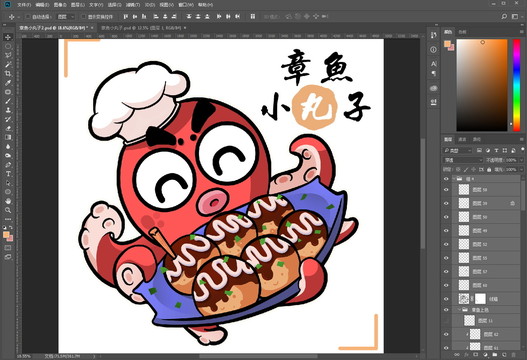Viewport: 527px width, 360px height.
Task: Select the Brush tool
Action: point(8,101)
